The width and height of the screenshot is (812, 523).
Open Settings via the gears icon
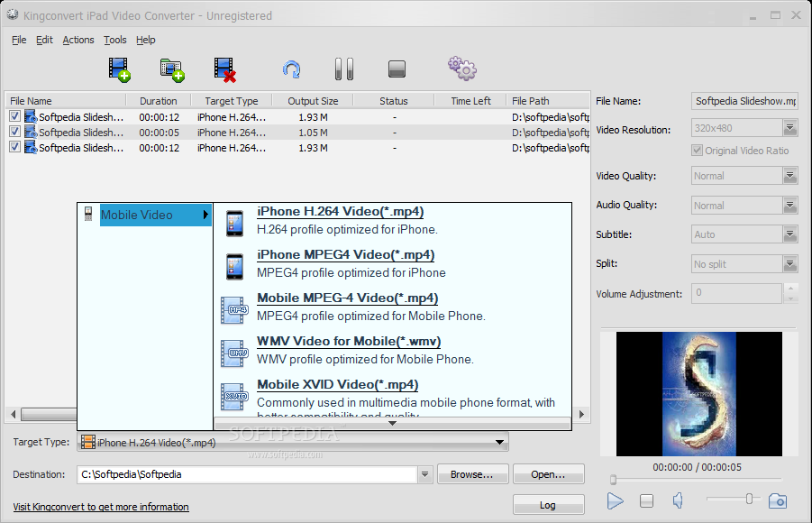point(462,69)
